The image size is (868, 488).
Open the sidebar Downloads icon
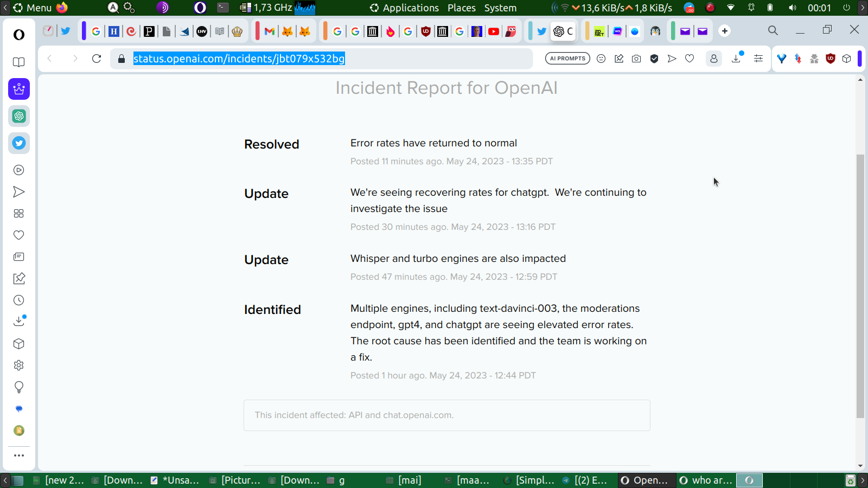click(19, 321)
